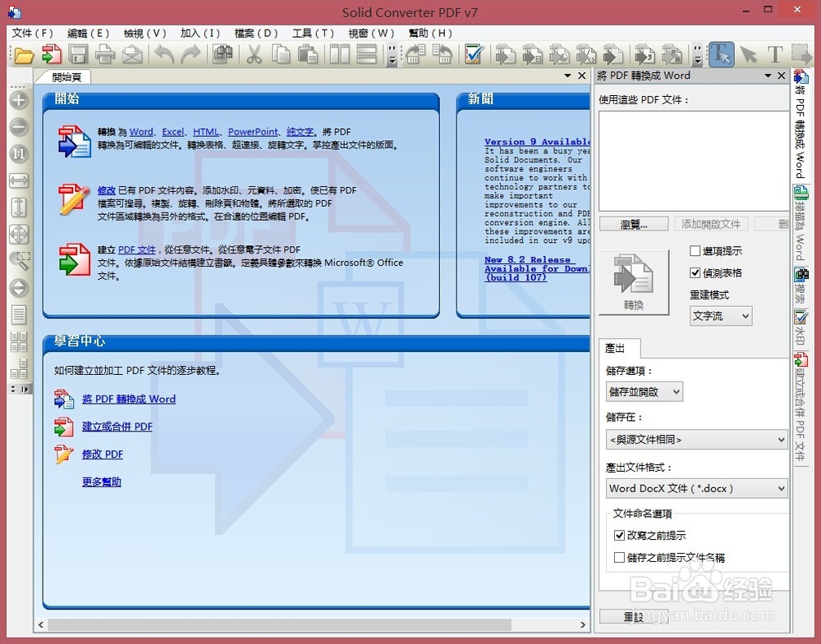821x644 pixels.
Task: Click the Fit Height icon
Action: 19,208
